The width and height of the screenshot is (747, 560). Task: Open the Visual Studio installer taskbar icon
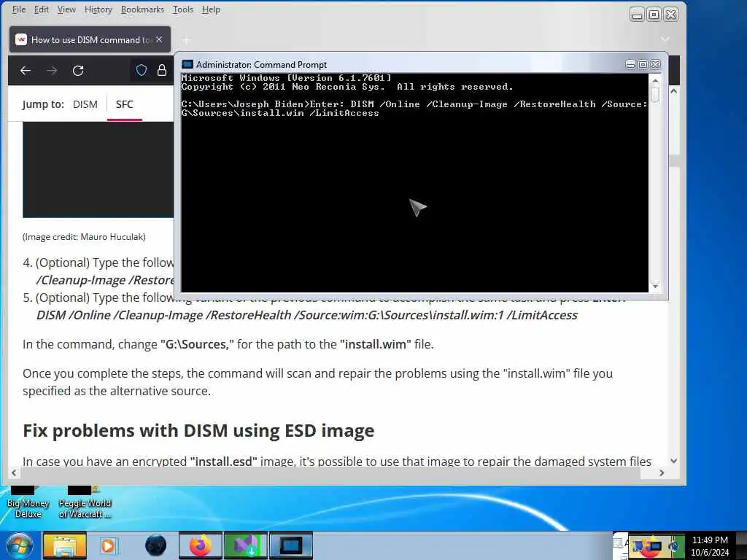point(245,545)
